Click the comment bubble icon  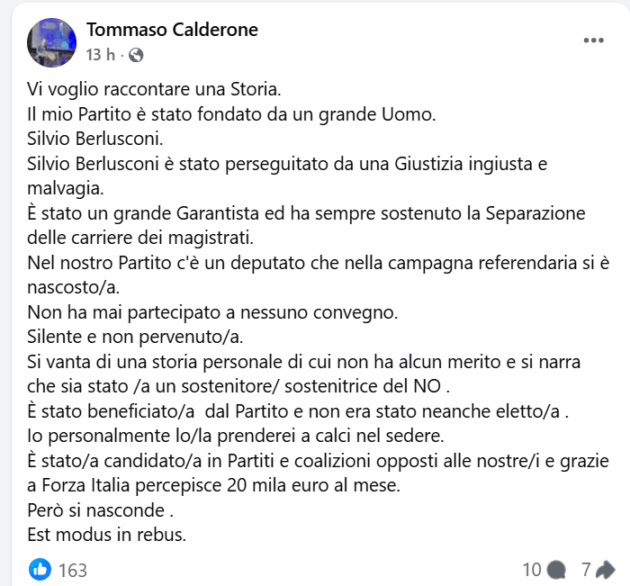click(556, 570)
